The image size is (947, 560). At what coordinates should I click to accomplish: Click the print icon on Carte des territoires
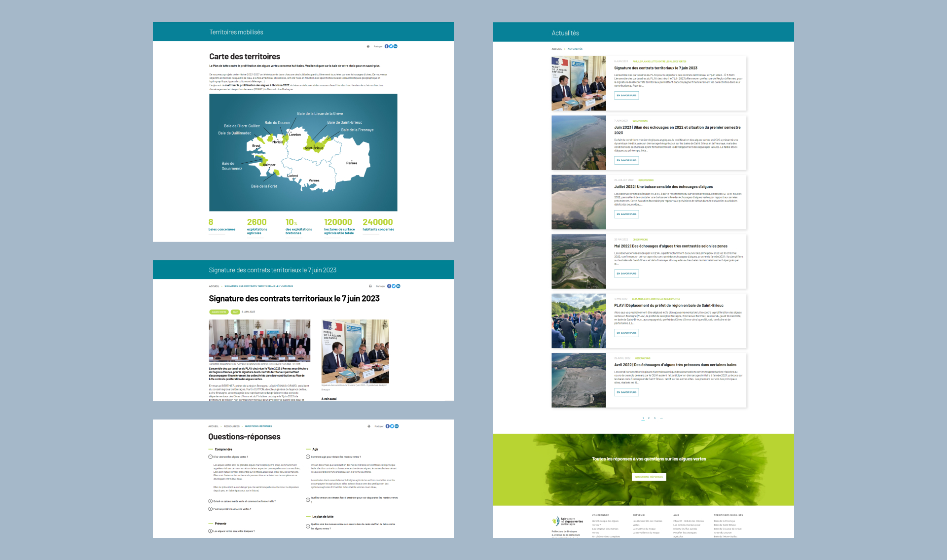[368, 46]
